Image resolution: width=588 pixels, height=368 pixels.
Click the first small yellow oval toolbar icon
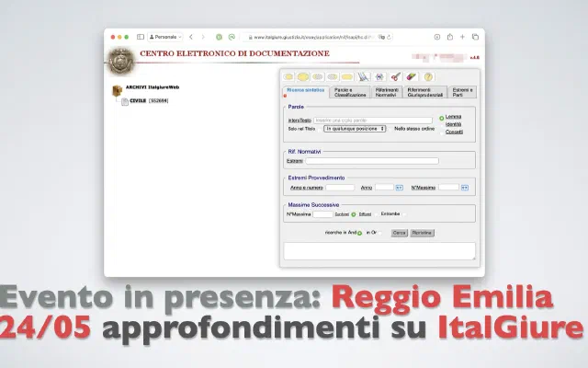[x=288, y=77]
